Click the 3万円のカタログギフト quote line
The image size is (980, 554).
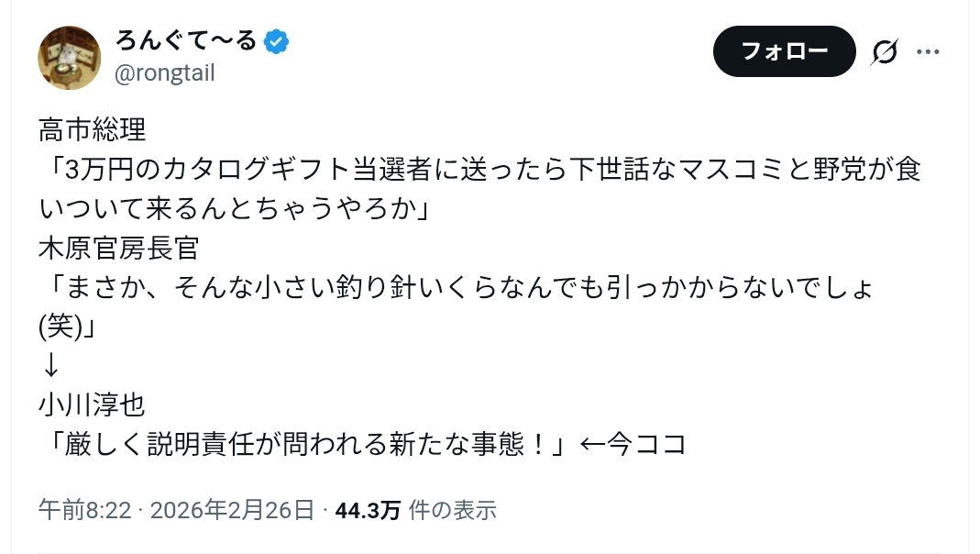click(479, 169)
